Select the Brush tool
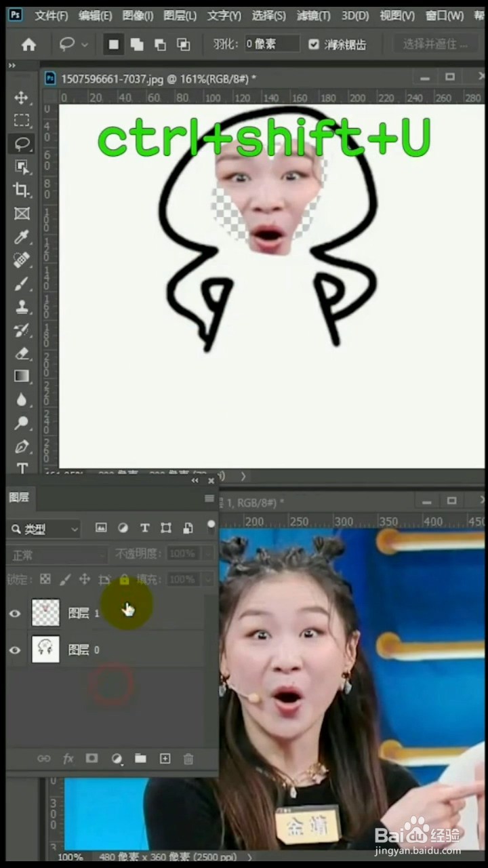Image resolution: width=488 pixels, height=868 pixels. (22, 283)
